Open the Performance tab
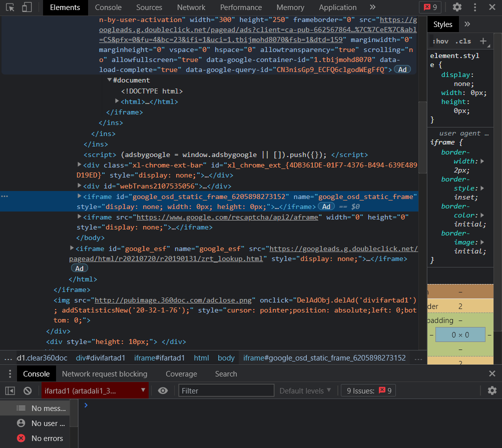This screenshot has height=448, width=502. [x=241, y=7]
